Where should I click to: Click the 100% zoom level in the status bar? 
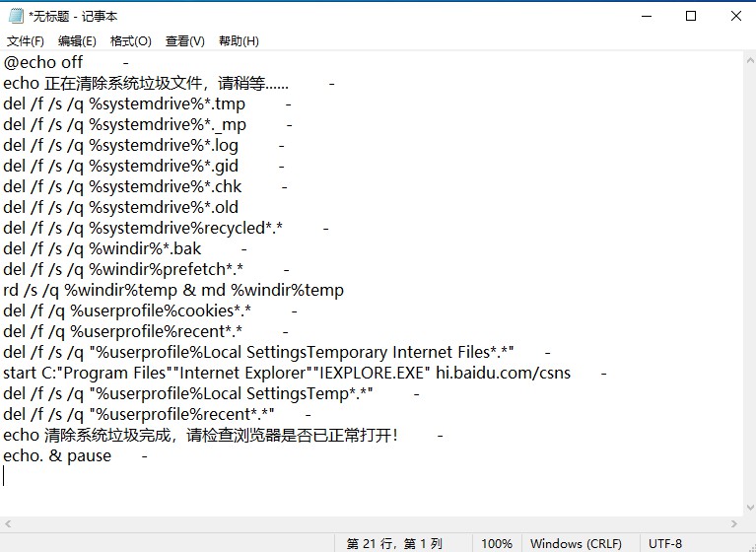point(496,543)
